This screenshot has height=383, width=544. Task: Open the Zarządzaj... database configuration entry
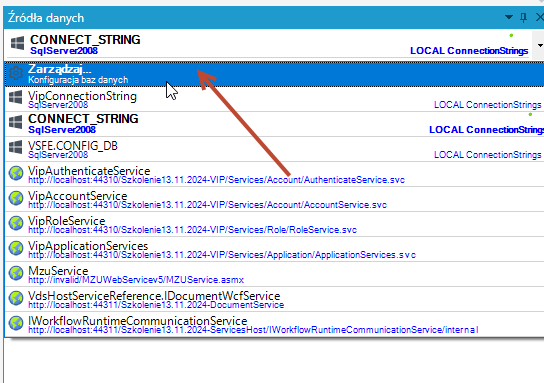tap(274, 74)
